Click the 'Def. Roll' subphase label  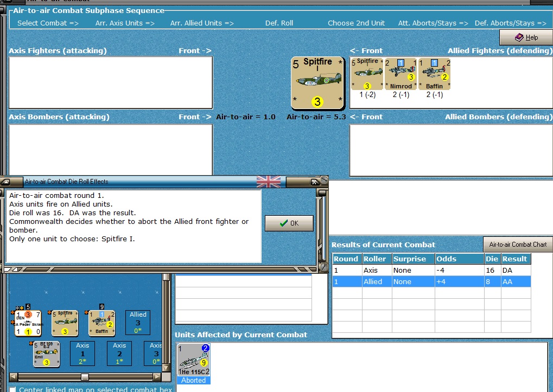(279, 23)
